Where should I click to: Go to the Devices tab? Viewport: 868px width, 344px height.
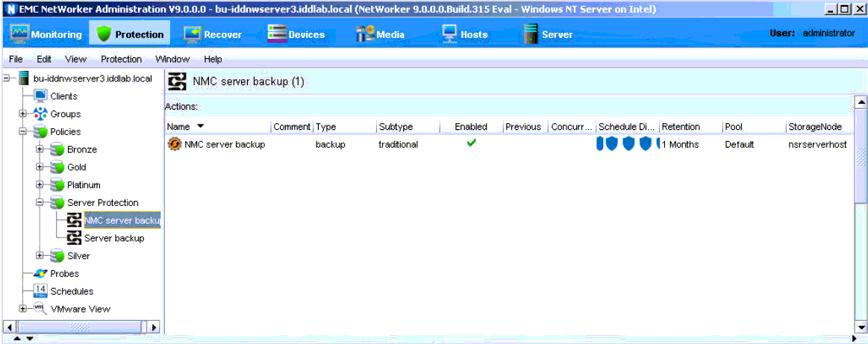point(296,34)
